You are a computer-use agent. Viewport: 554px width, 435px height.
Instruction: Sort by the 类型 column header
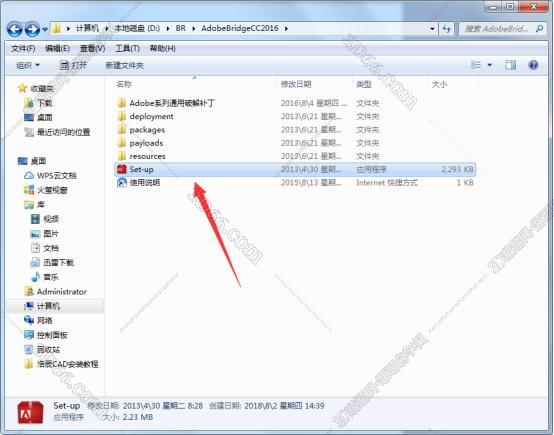tap(364, 84)
